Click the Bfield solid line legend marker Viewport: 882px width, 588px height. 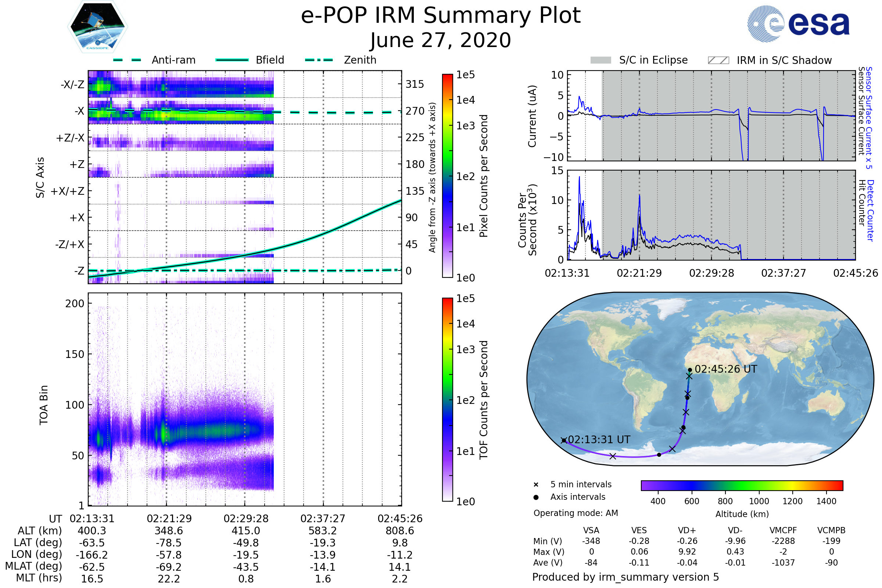(x=232, y=60)
